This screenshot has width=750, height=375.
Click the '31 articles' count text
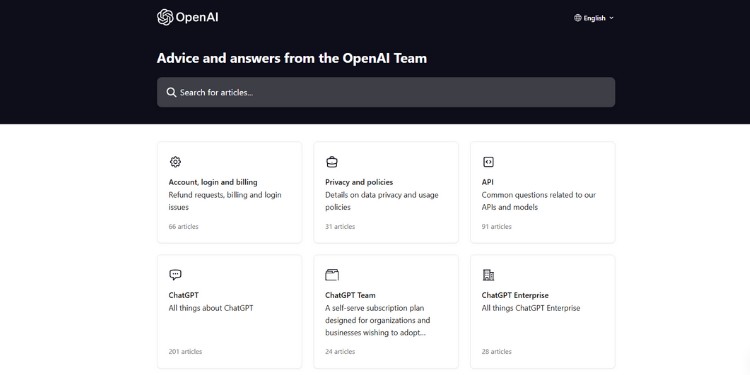coord(340,227)
